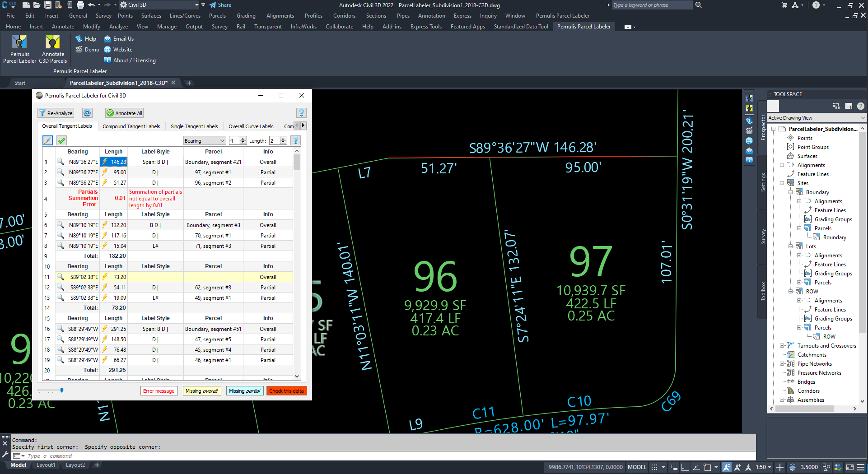
Task: Click the help question mark beside Length
Action: pyautogui.click(x=295, y=140)
